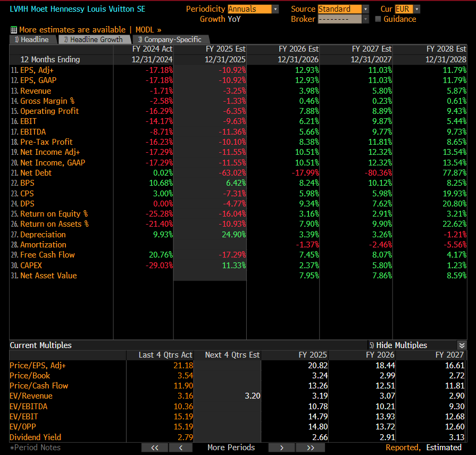The height and width of the screenshot is (455, 476).
Task: Click the Depreciation row label
Action: 43,235
